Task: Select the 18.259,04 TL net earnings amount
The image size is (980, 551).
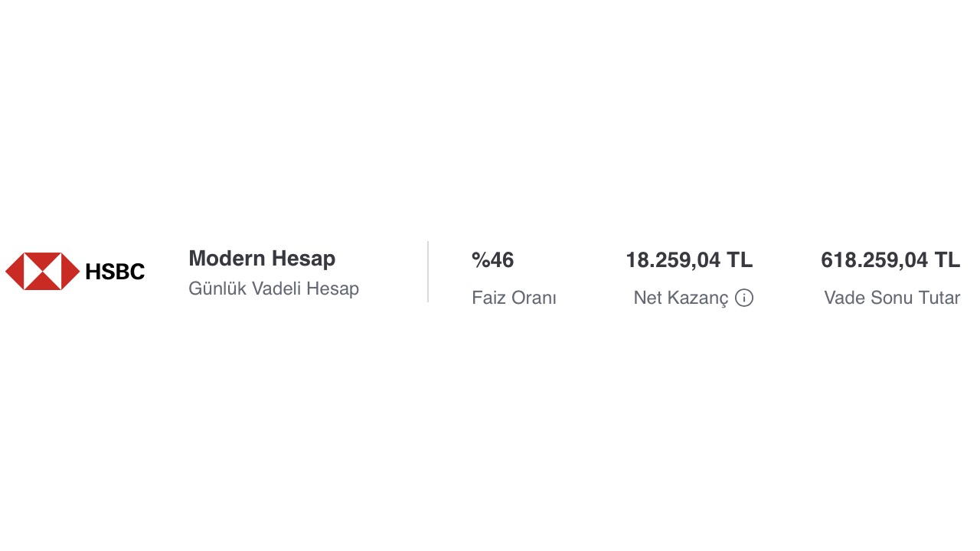Action: [x=688, y=260]
